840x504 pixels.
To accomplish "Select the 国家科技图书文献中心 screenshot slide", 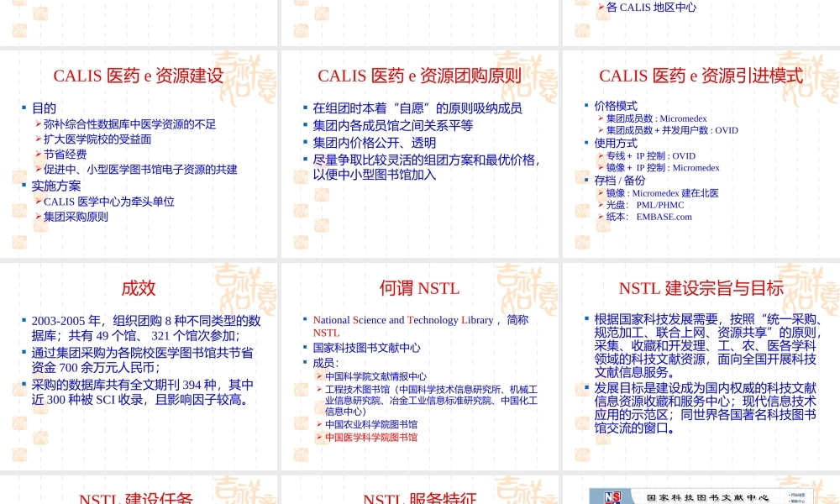I will coord(701,490).
